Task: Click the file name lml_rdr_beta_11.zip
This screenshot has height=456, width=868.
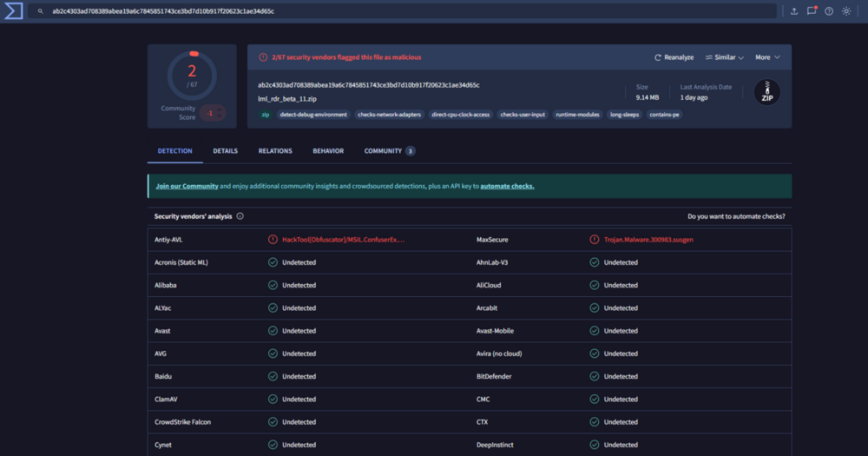Action: [x=287, y=99]
